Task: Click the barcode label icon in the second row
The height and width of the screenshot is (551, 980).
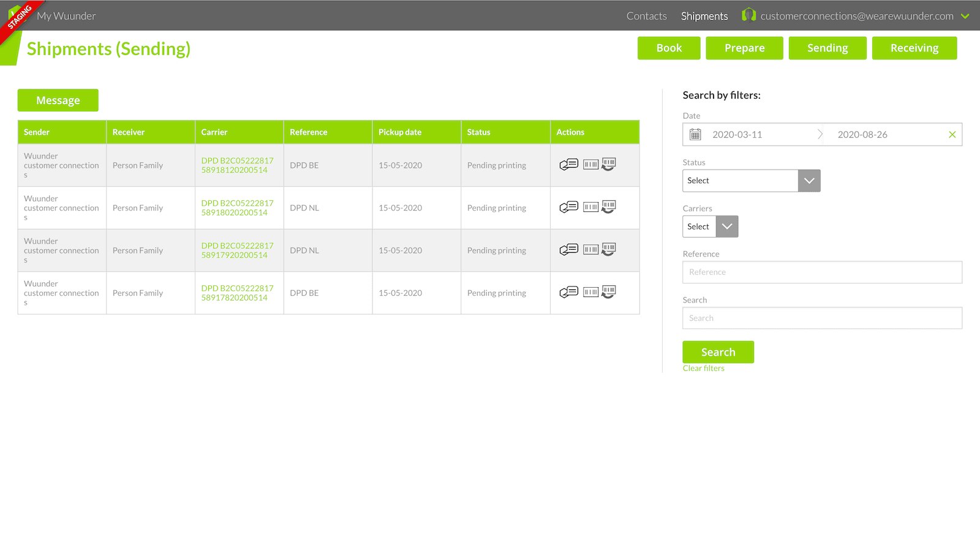Action: pyautogui.click(x=590, y=207)
